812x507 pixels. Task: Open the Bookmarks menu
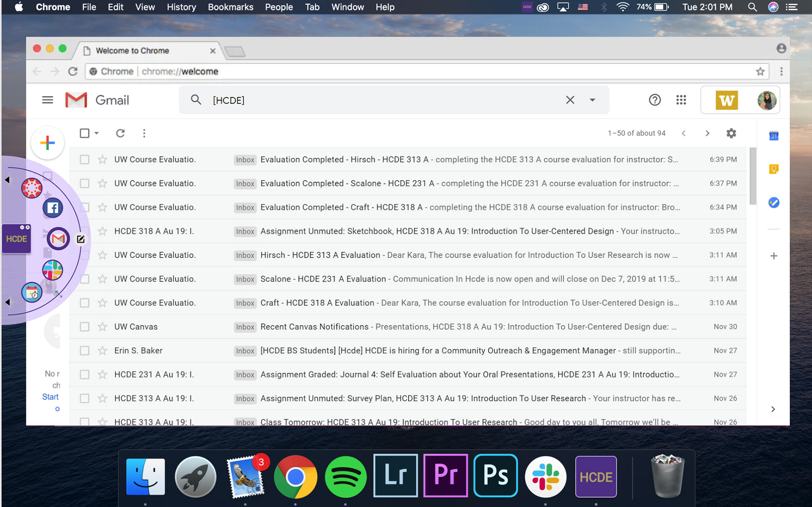[230, 7]
